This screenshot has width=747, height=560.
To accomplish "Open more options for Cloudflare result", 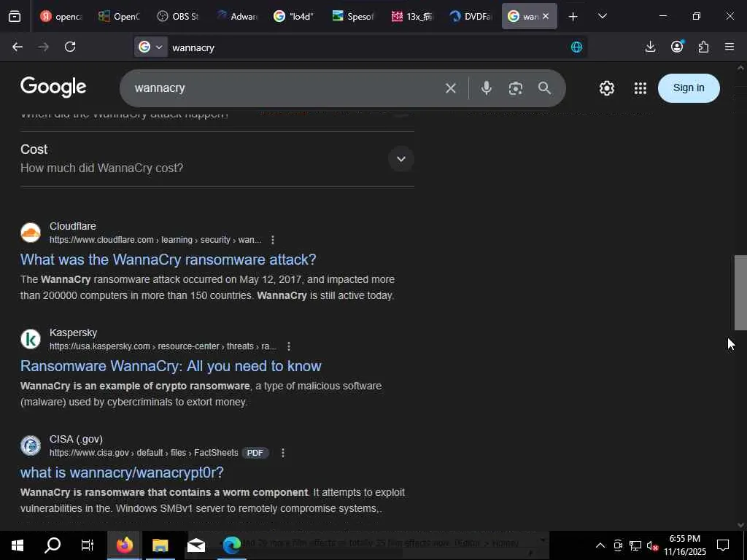I will [x=273, y=240].
